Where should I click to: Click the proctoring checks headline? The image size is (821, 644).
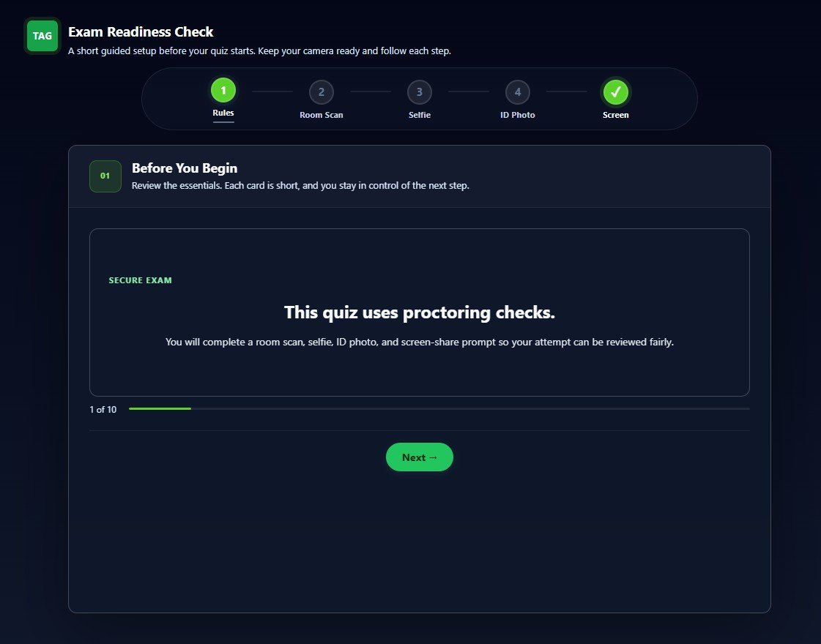tap(420, 312)
